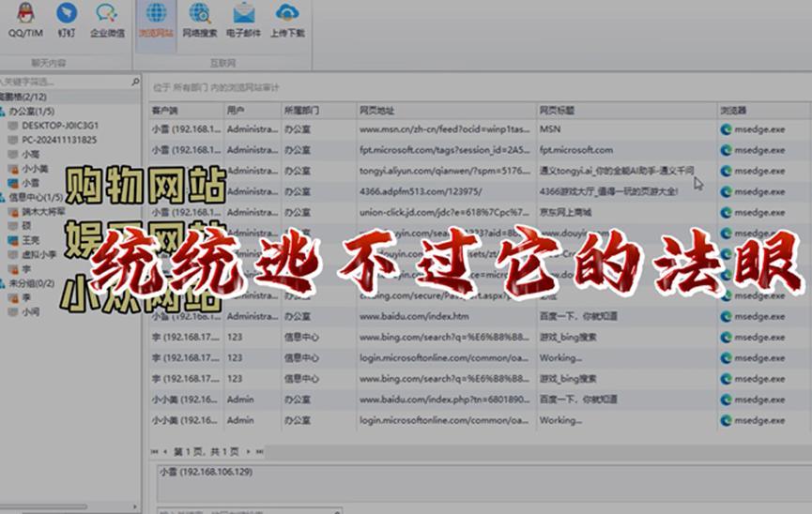Select client 虚拟小李 in the tree
The width and height of the screenshot is (812, 514).
(x=38, y=255)
